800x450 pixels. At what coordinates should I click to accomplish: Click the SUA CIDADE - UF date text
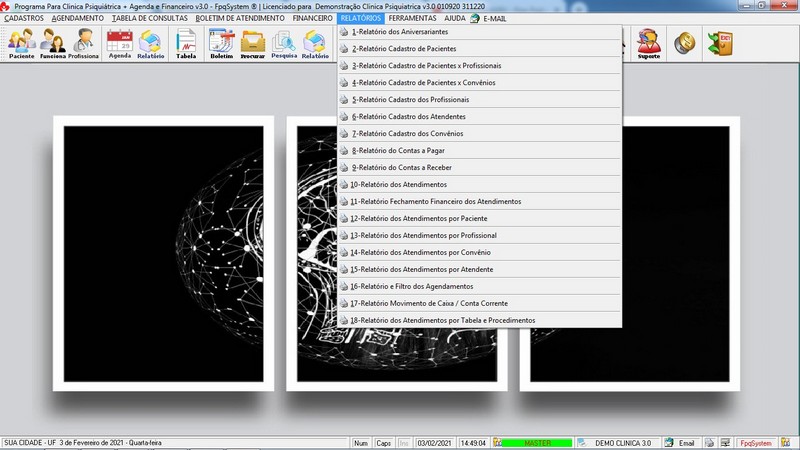pyautogui.click(x=83, y=443)
